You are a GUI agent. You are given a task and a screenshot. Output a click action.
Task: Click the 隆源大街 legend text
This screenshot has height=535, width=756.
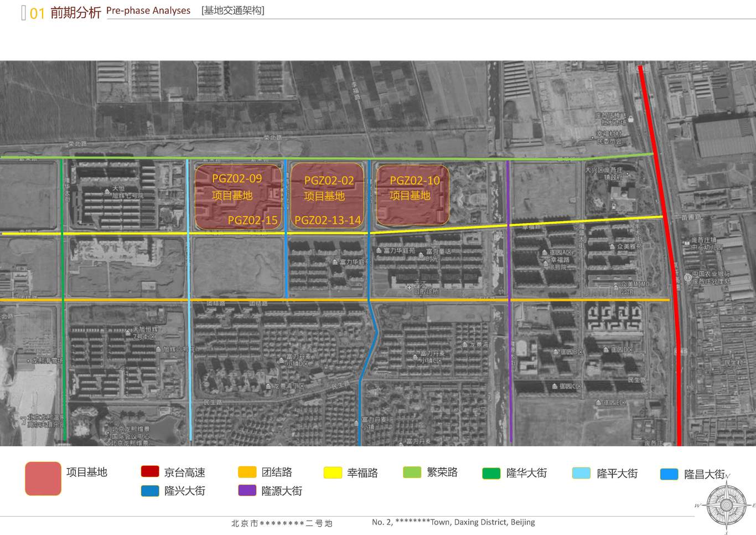pos(282,491)
